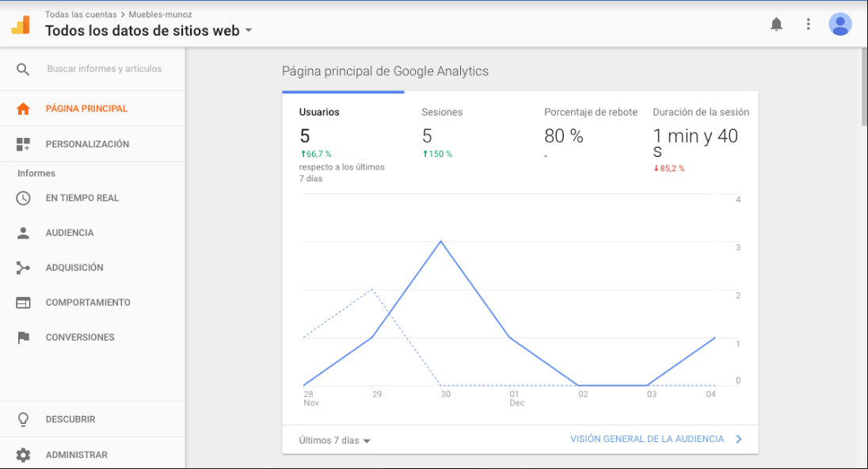The image size is (868, 469).
Task: Expand the Todos los datos de sitios web selector
Action: click(248, 31)
